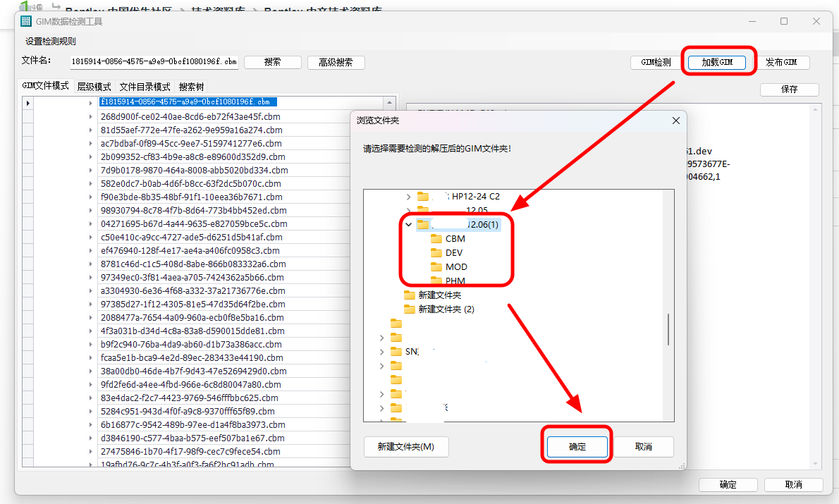Click the row selector of the f1815914 row
Viewport: 839px width, 504px height.
[27, 103]
